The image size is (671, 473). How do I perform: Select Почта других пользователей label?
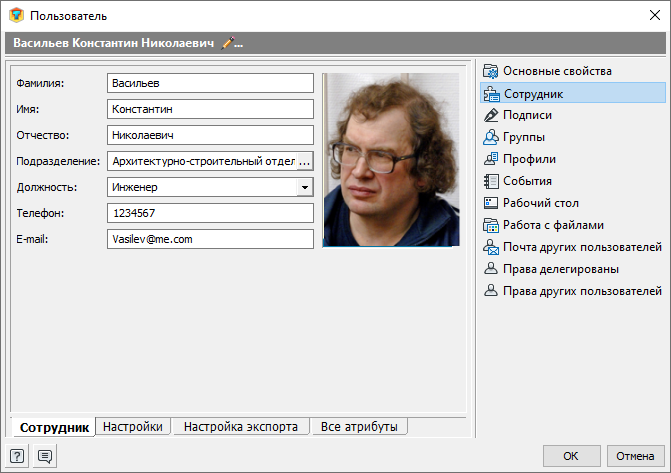pos(582,247)
